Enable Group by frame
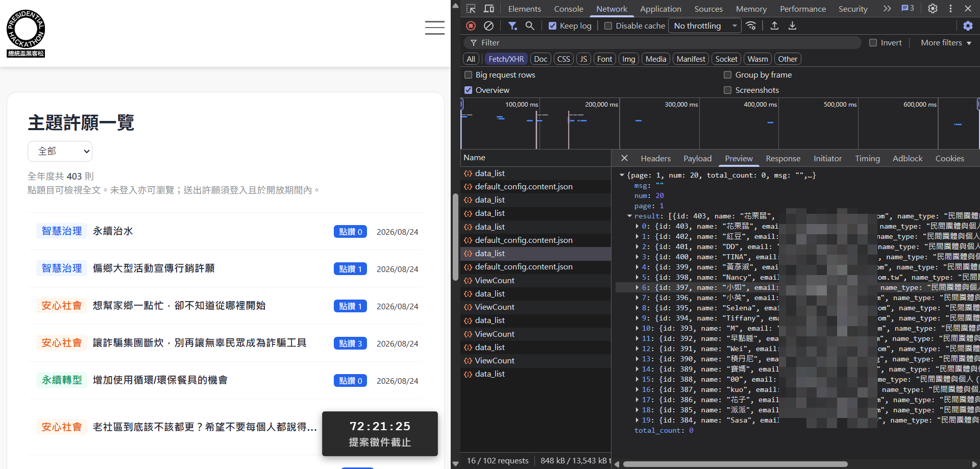 [727, 75]
